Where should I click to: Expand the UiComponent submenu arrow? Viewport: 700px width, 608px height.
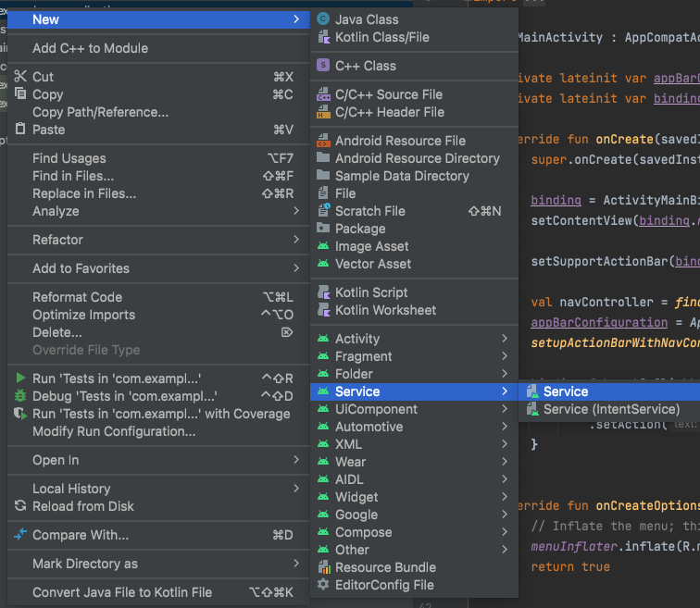(x=505, y=409)
